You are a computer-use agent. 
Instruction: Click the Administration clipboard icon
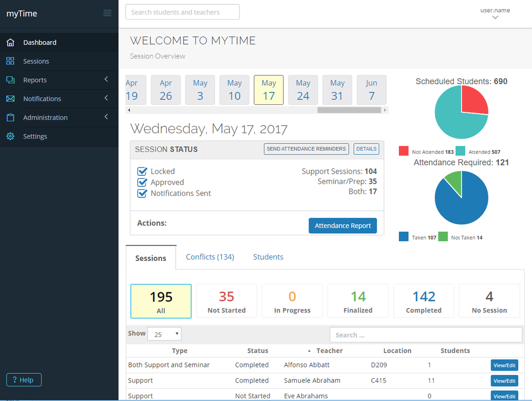tap(11, 117)
